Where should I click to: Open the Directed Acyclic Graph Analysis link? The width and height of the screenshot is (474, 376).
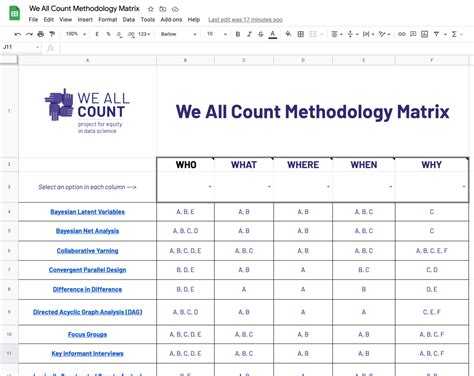[87, 312]
